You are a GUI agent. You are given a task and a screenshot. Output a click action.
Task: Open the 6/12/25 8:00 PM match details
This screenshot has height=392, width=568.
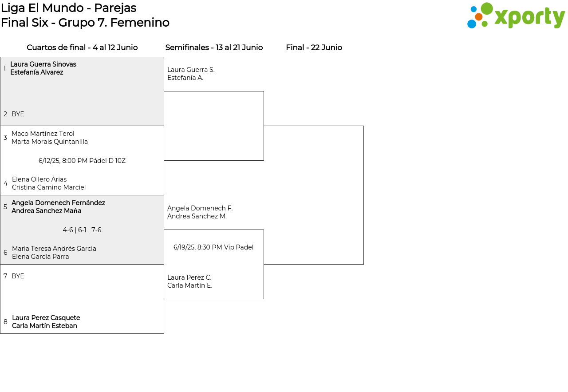coord(82,161)
